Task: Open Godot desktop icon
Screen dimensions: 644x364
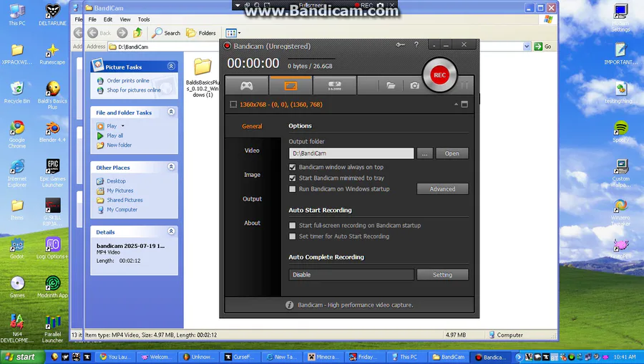Action: point(17,249)
